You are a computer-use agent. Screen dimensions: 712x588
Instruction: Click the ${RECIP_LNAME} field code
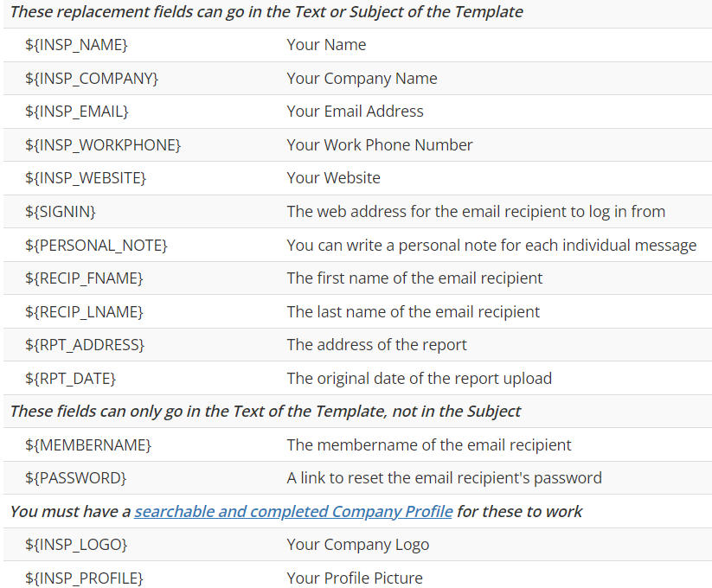point(84,312)
